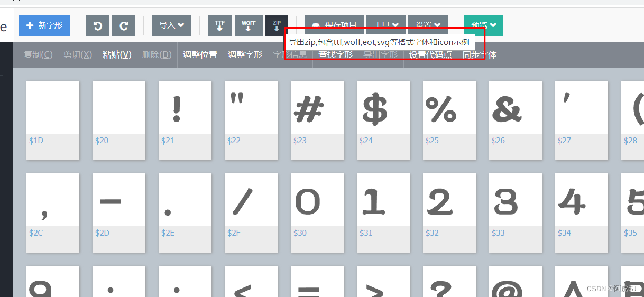Select the equals sign glyph card

pyautogui.click(x=317, y=281)
